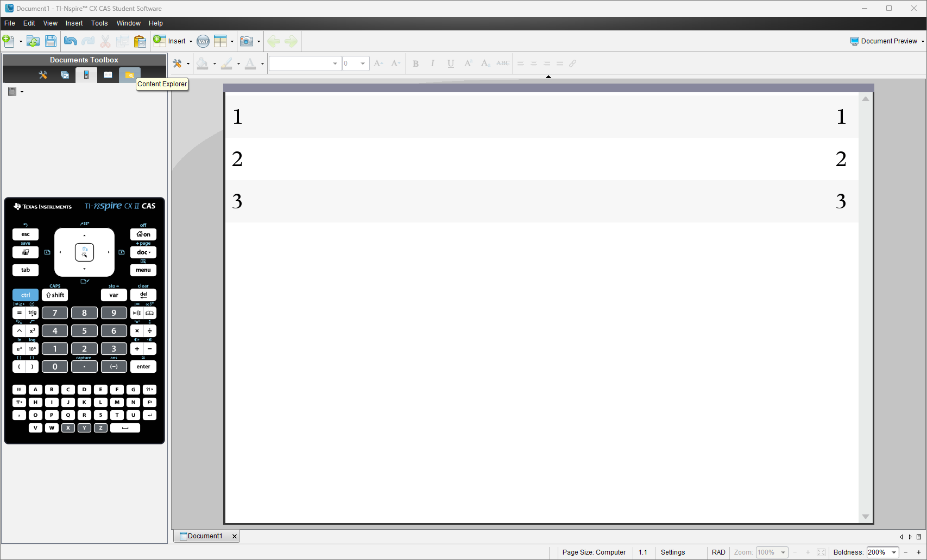Click the Paste clipboard icon
Image resolution: width=927 pixels, height=560 pixels.
[140, 41]
